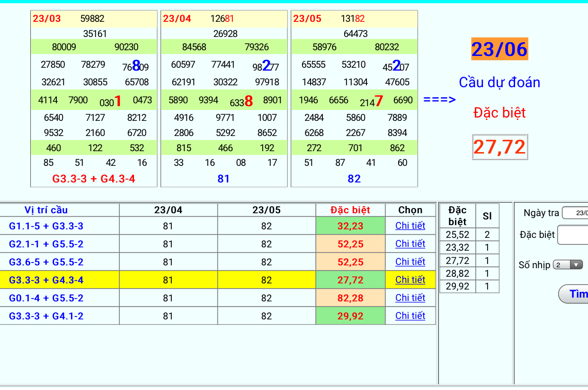Image resolution: width=588 pixels, height=390 pixels.
Task: Select the G0.1-4 + G5.5-2 position cell
Action: [46, 298]
